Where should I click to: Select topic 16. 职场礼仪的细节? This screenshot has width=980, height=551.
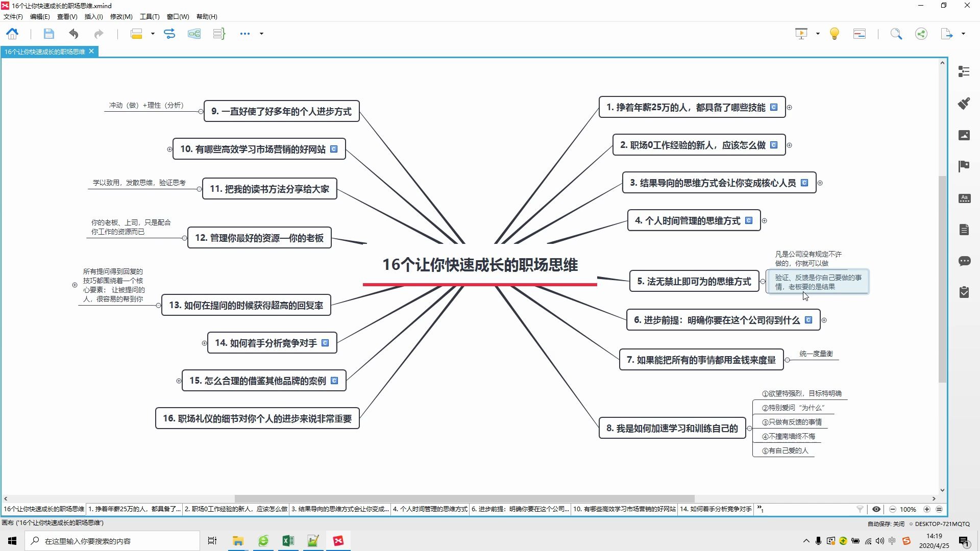(x=257, y=419)
